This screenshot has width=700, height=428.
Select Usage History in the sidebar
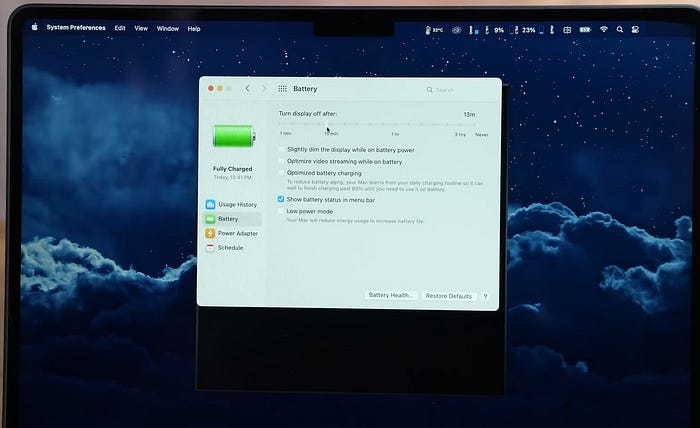232,204
